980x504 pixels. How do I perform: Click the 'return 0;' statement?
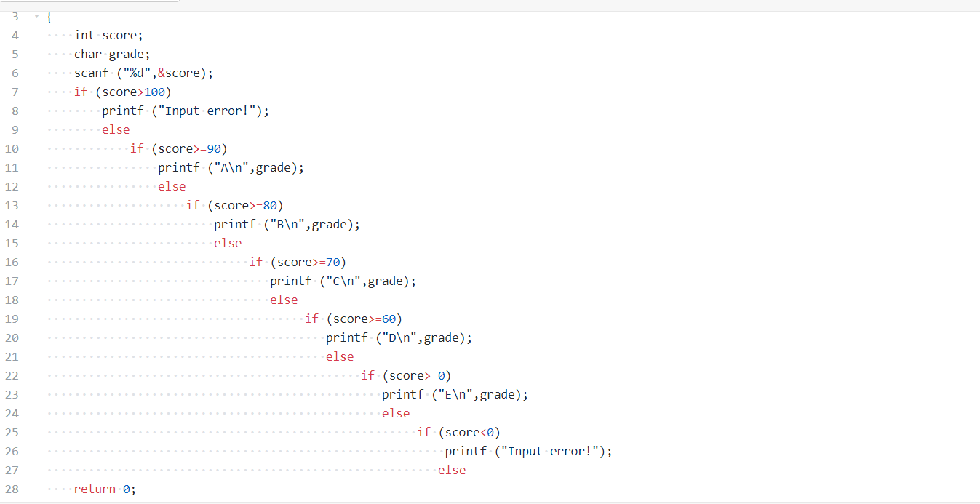[105, 489]
